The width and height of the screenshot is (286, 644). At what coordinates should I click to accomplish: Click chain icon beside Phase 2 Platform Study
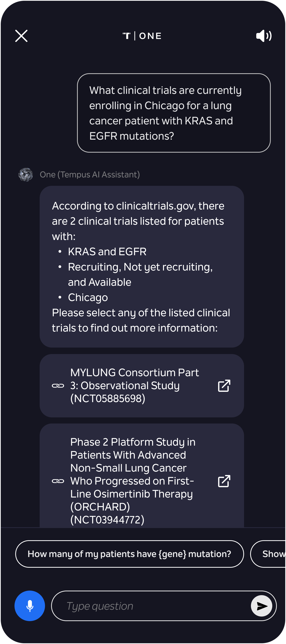(58, 481)
